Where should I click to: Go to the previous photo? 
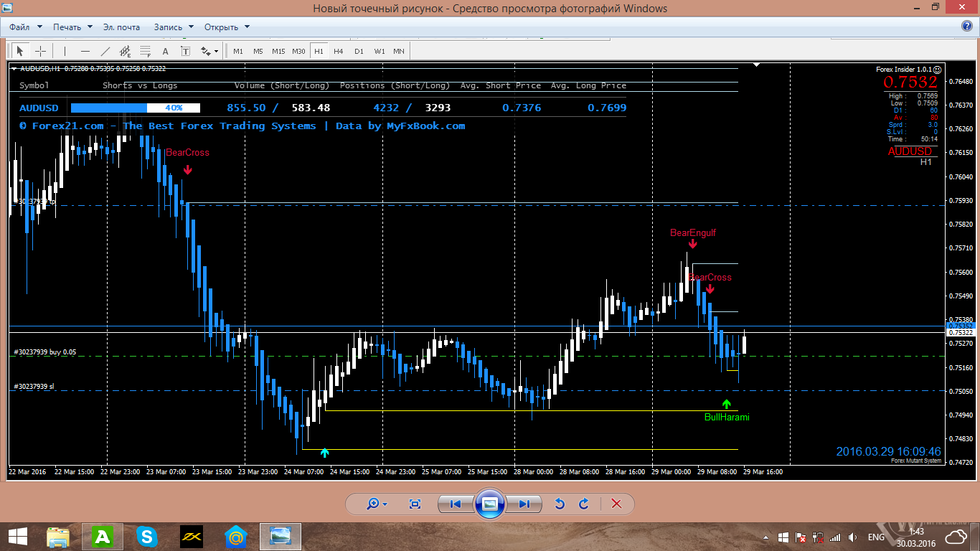455,504
